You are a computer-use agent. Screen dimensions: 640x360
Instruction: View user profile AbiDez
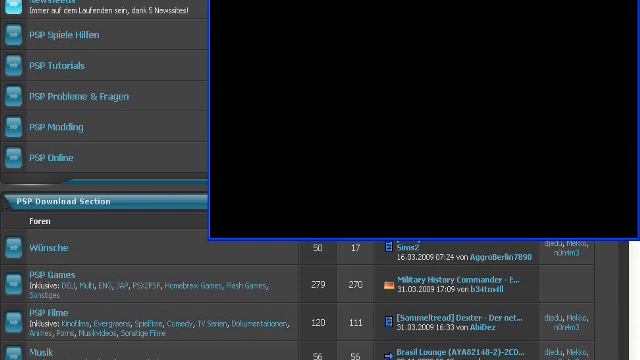pyautogui.click(x=482, y=327)
